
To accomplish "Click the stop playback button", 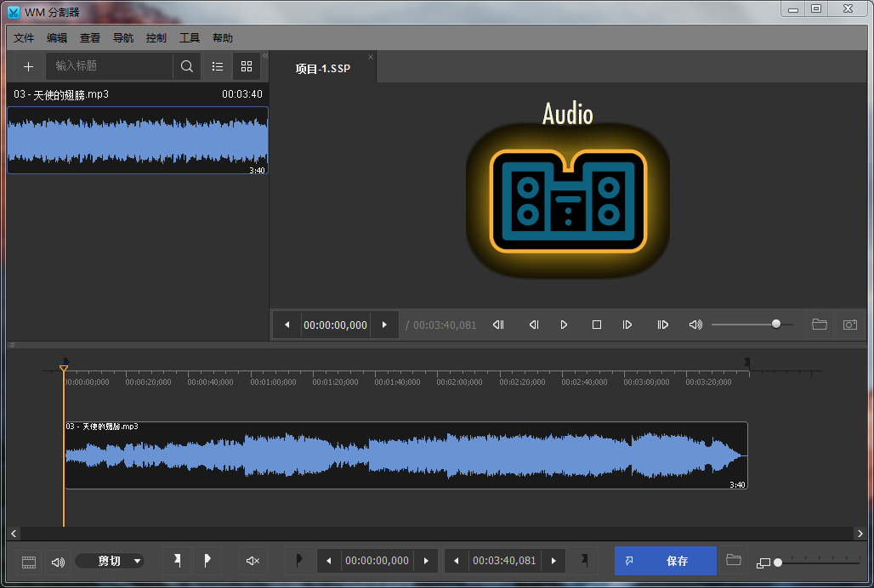I will pyautogui.click(x=597, y=325).
